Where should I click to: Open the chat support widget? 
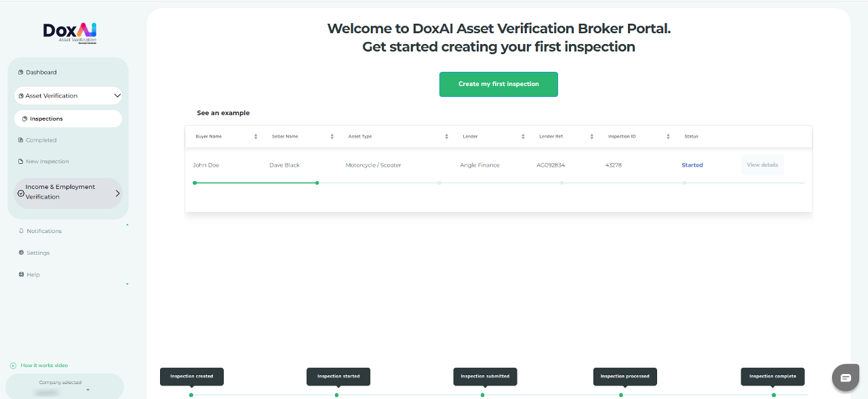click(x=846, y=377)
